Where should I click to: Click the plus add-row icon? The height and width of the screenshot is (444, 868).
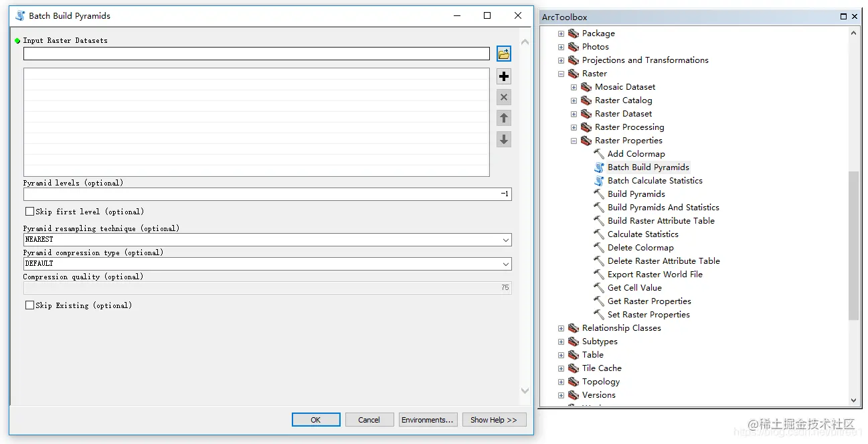(x=504, y=76)
